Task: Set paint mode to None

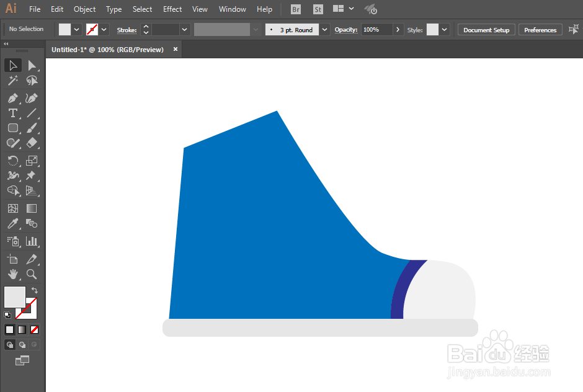Action: (34, 329)
